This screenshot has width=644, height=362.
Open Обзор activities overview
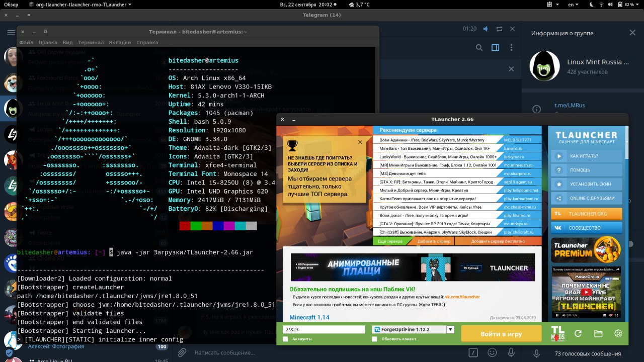[x=11, y=5]
